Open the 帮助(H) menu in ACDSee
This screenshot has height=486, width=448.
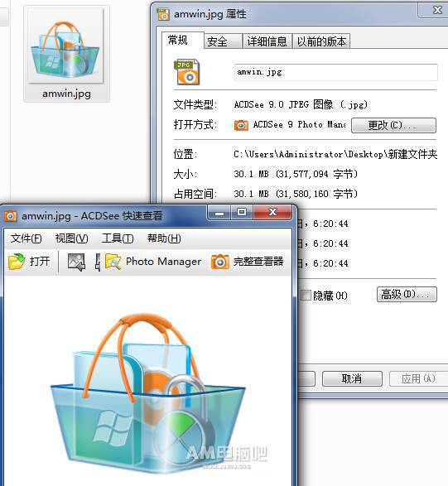click(164, 238)
